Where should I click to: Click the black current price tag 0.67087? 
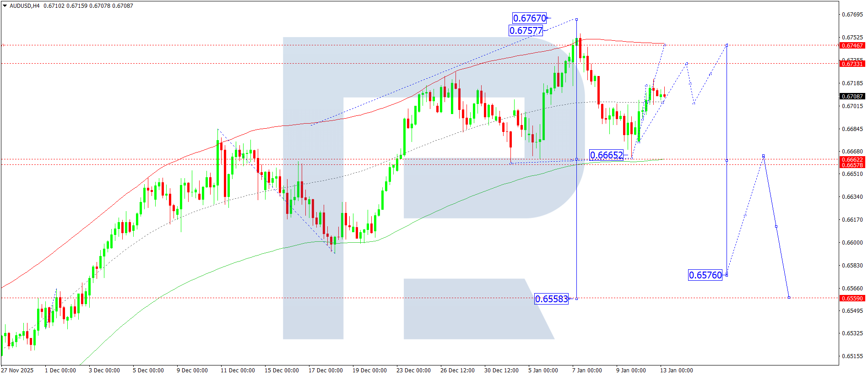click(852, 97)
